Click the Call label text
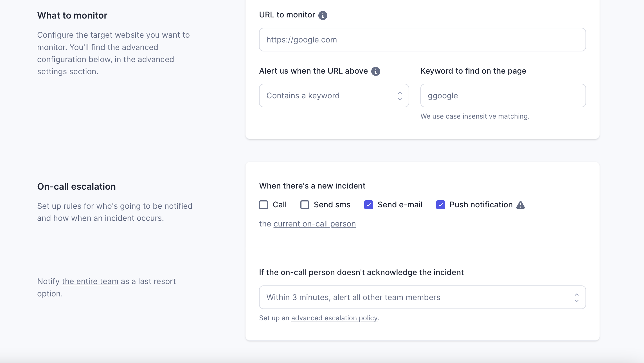Viewport: 644px width, 363px height. click(280, 205)
